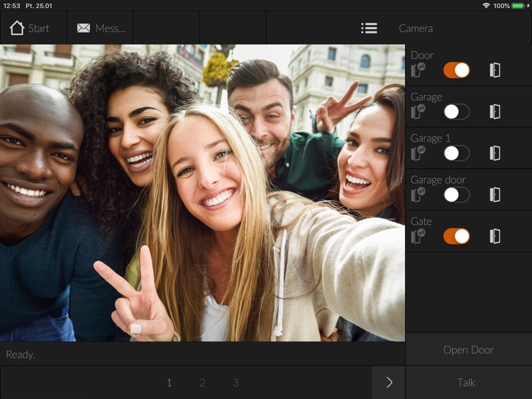The width and height of the screenshot is (532, 399).
Task: Tap the 12:53 clock in status bar
Action: pyautogui.click(x=11, y=6)
